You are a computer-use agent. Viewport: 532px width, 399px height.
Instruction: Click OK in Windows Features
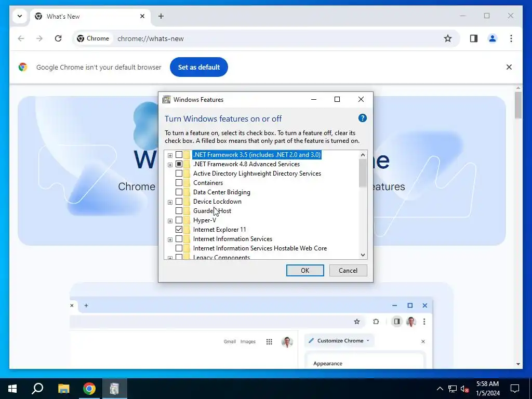[x=305, y=270]
